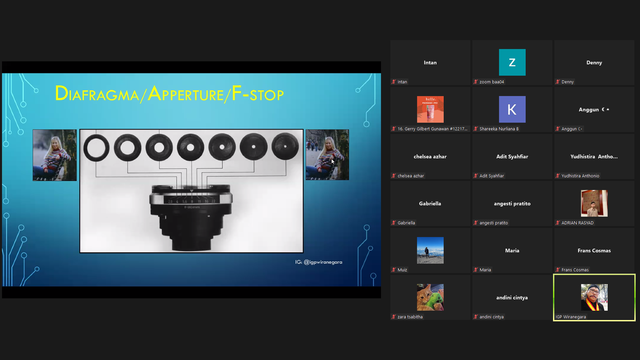Click the muted mic icon for zoom baa04
Image resolution: width=640 pixels, height=360 pixels.
tap(476, 82)
